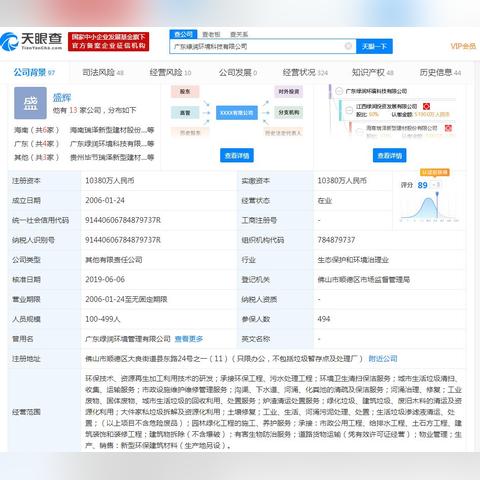480x480 pixels.
Task: Open the 盛 avatar tile
Action: (30, 103)
